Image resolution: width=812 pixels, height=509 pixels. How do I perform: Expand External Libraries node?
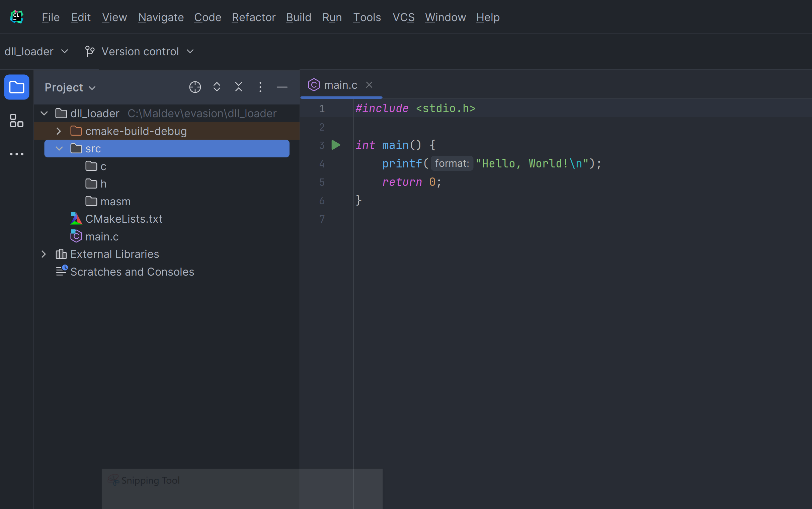point(44,254)
